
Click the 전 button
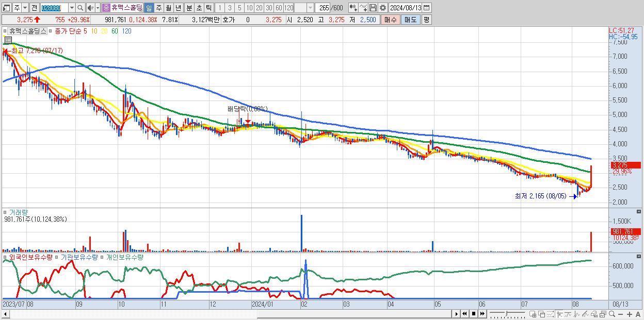(34, 8)
